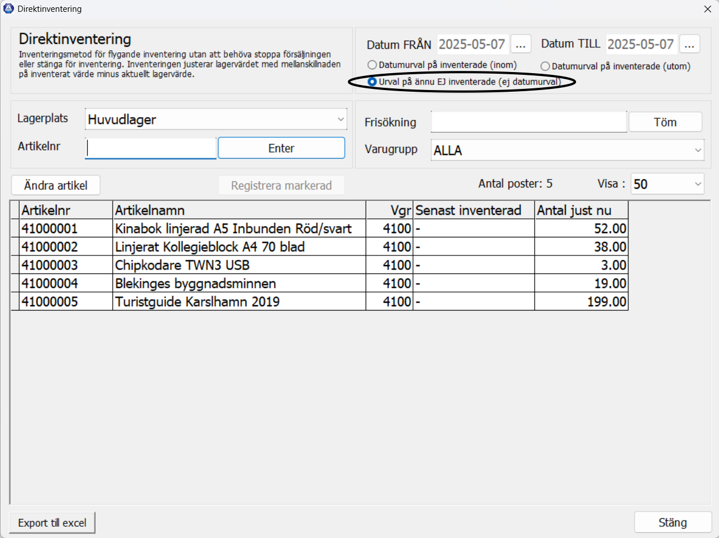Click Export till excel button
Image resolution: width=719 pixels, height=538 pixels.
[x=52, y=523]
